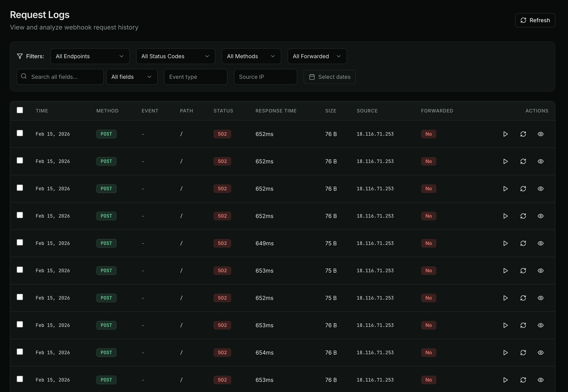Image resolution: width=568 pixels, height=392 pixels.
Task: Open the All fields search scope dropdown
Action: tap(132, 77)
